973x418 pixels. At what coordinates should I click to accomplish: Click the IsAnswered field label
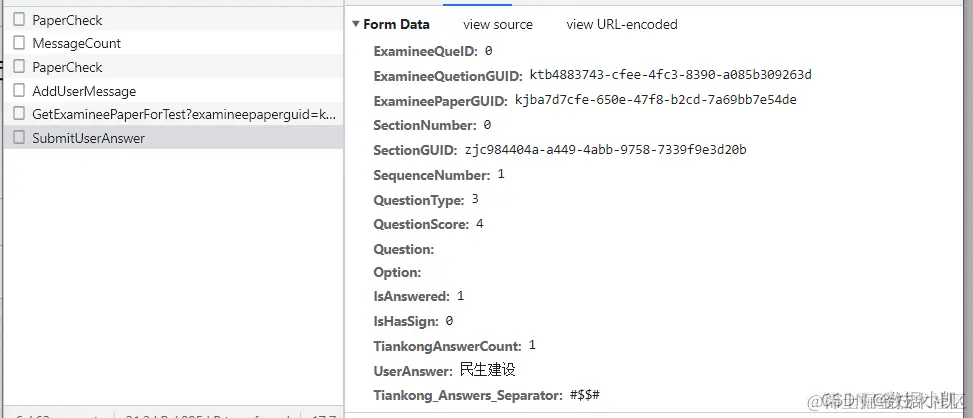pos(411,296)
